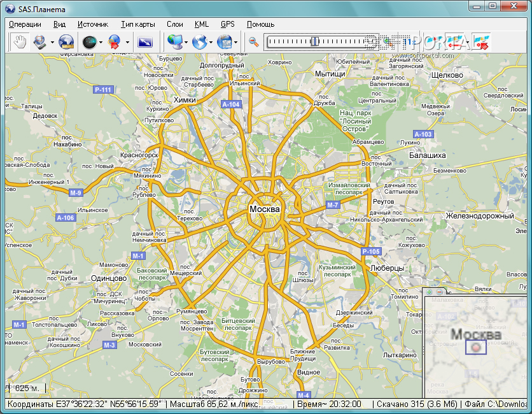This screenshot has height=414, width=532.
Task: Click the Мытищи city label
Action: (x=330, y=74)
